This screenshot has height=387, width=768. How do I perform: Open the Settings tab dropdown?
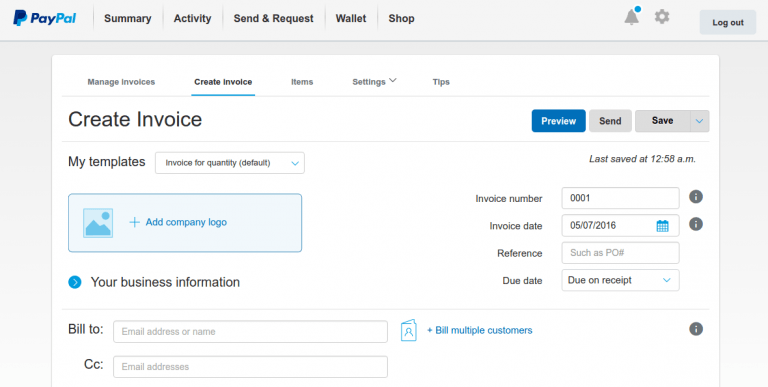pyautogui.click(x=374, y=82)
